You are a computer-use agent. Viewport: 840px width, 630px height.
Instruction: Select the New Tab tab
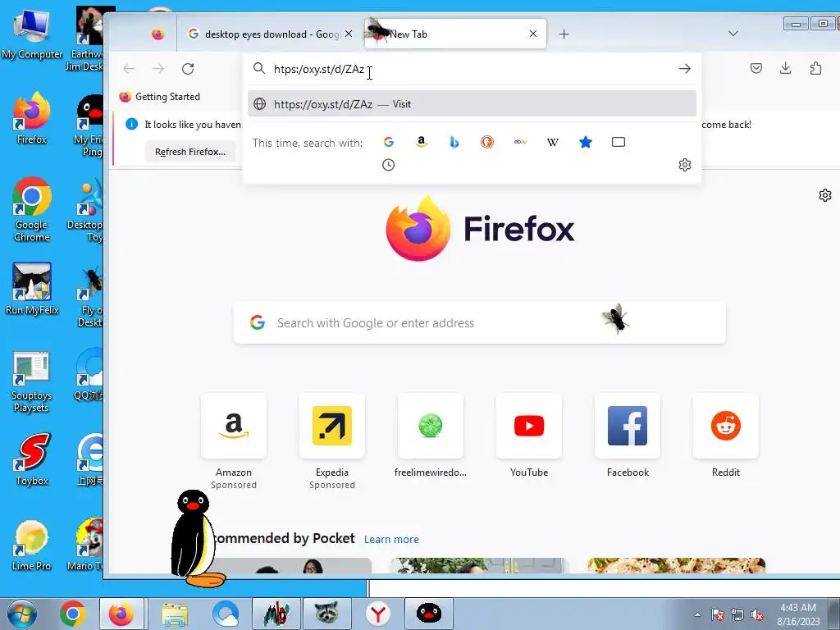tap(455, 34)
